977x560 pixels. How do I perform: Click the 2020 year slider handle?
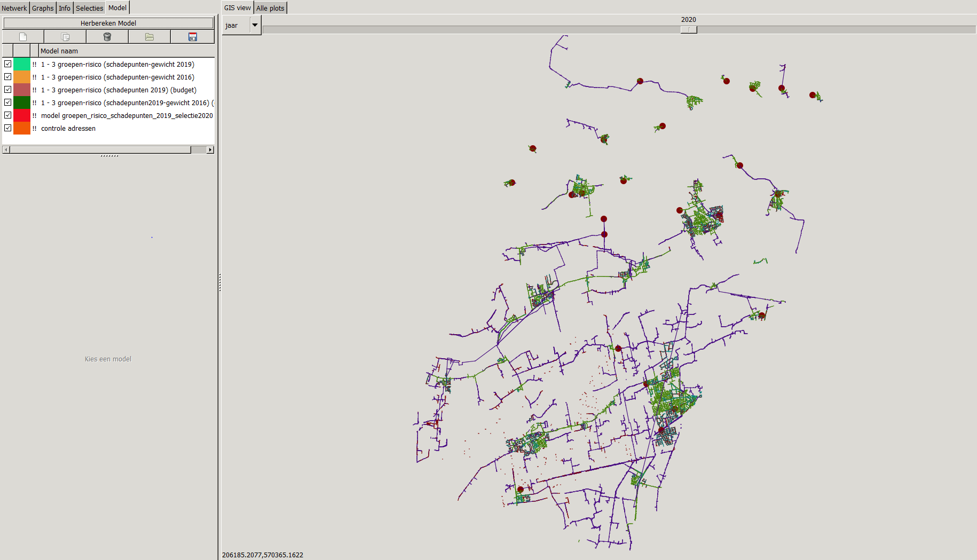689,30
